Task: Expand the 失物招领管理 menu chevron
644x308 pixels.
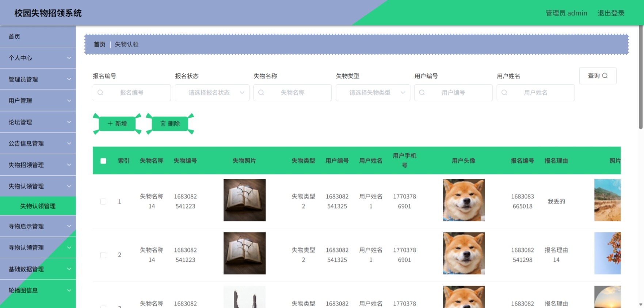Action: [x=69, y=165]
